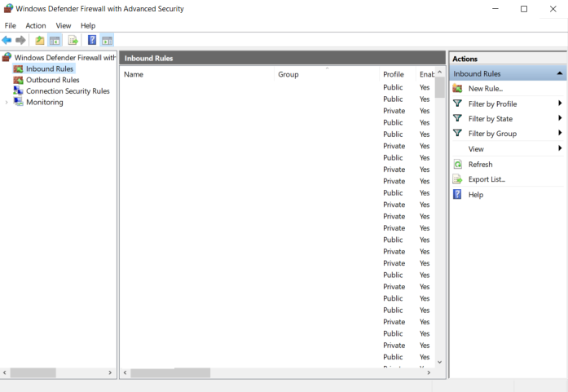Click the Monitoring tree icon
Screen dimensions: 568x392
click(x=18, y=102)
